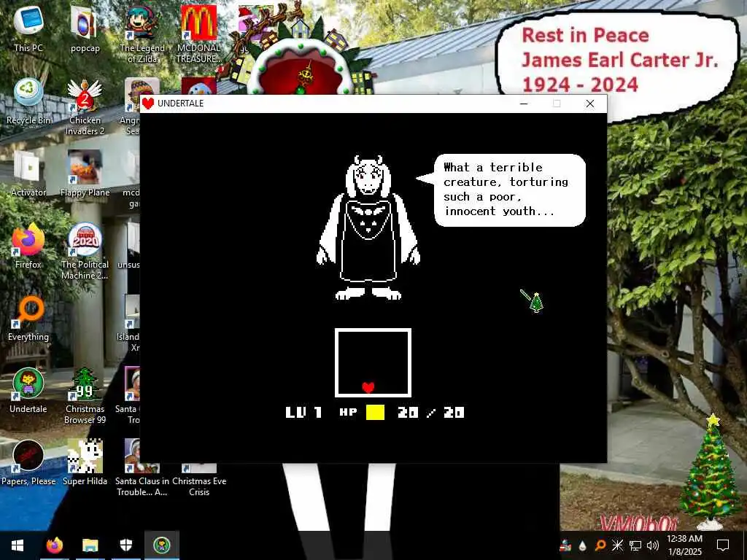Click the yellow HP bar
Image resolution: width=747 pixels, height=560 pixels.
pyautogui.click(x=376, y=413)
